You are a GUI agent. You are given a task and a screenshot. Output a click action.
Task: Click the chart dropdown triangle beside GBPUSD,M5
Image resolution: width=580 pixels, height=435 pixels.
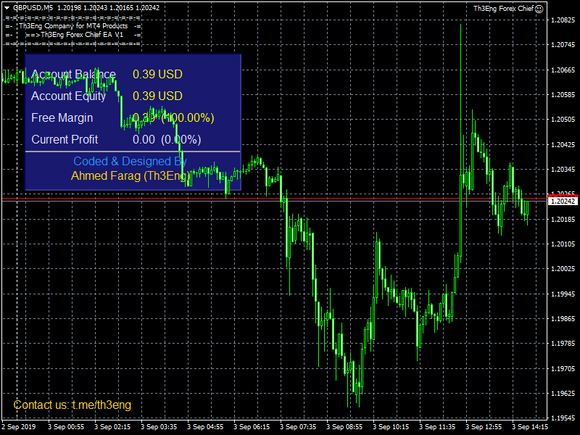(7, 8)
